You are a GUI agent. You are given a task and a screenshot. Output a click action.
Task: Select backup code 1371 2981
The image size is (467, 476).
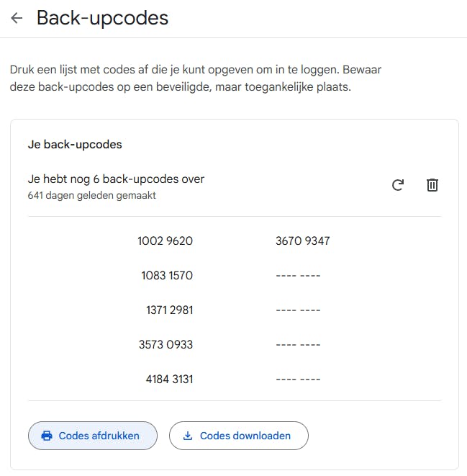pos(169,310)
